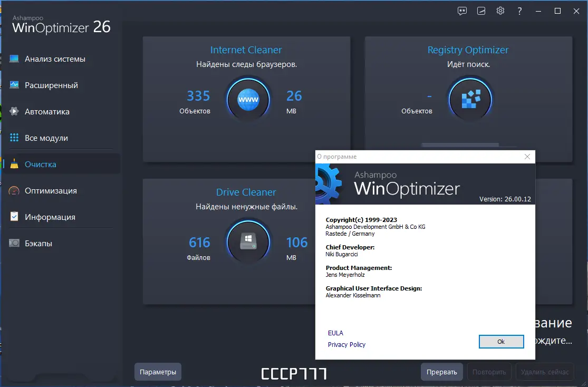
Task: Click the Очистка broom icon
Action: coord(14,163)
